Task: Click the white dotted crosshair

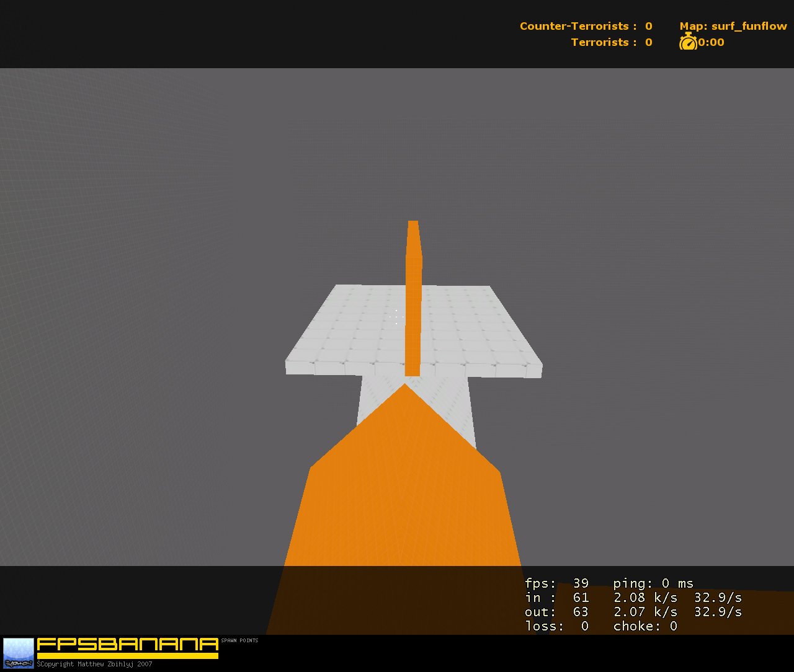Action: click(396, 317)
